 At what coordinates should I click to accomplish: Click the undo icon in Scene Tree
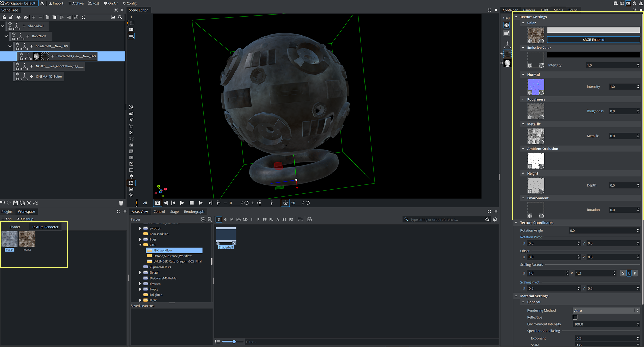coord(3,203)
